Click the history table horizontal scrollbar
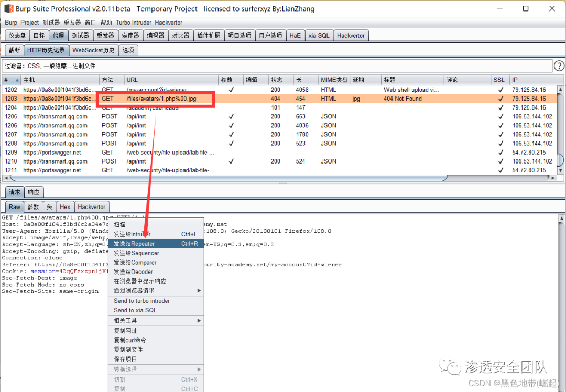This screenshot has width=566, height=392. tap(229, 178)
